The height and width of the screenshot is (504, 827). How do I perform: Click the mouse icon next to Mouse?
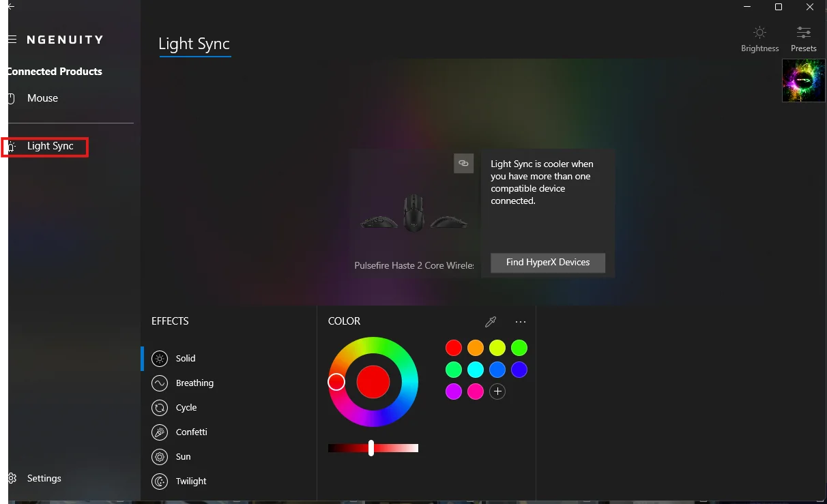point(12,98)
